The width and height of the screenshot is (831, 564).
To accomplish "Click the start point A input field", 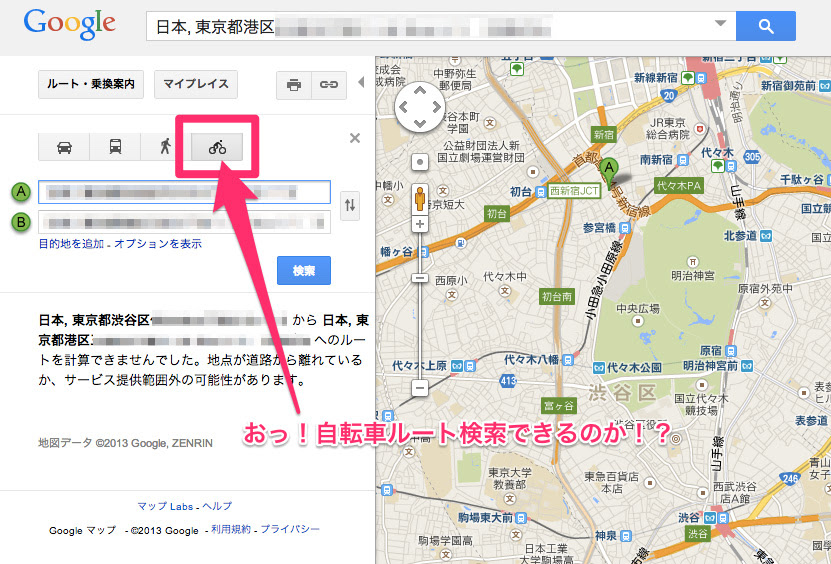I will [184, 192].
